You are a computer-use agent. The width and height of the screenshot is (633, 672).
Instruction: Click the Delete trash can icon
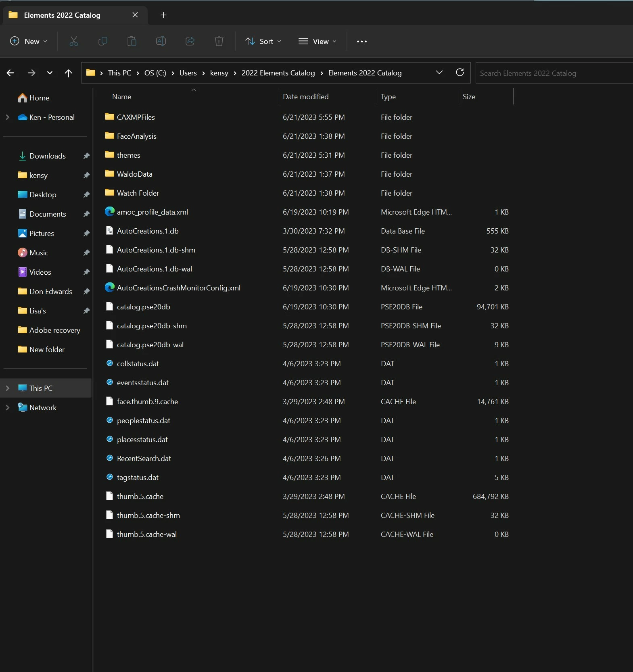tap(219, 41)
